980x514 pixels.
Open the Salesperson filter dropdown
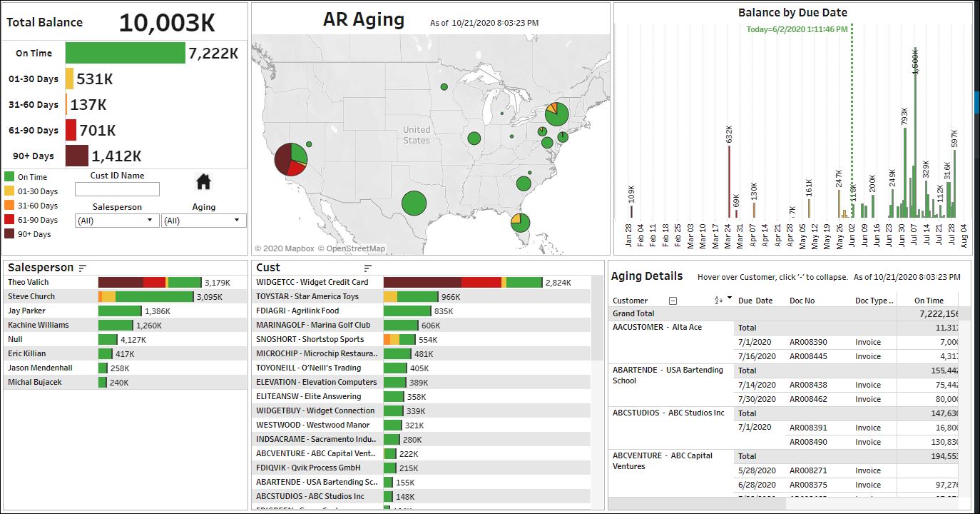pos(117,221)
